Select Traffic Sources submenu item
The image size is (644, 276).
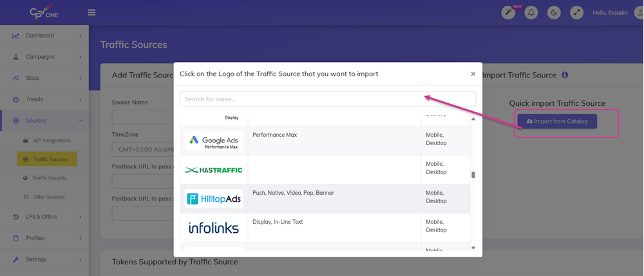(x=47, y=159)
